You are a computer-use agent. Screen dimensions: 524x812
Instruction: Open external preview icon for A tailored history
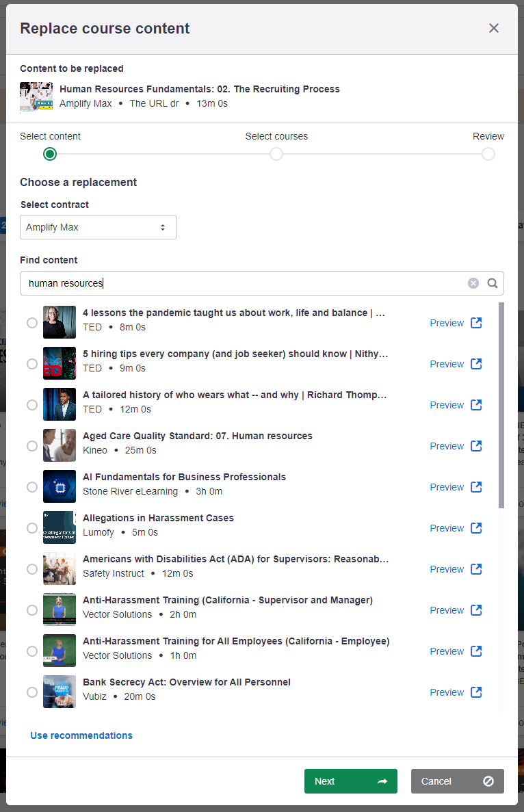point(476,404)
